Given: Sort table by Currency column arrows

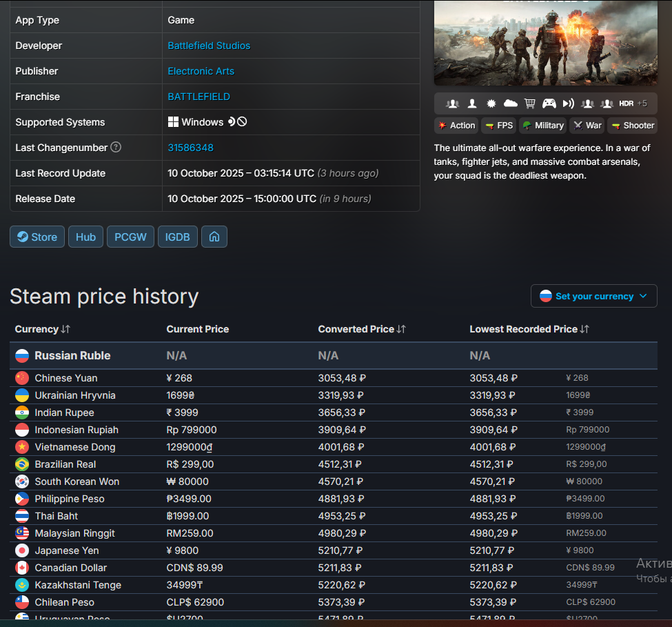Looking at the screenshot, I should [x=65, y=329].
